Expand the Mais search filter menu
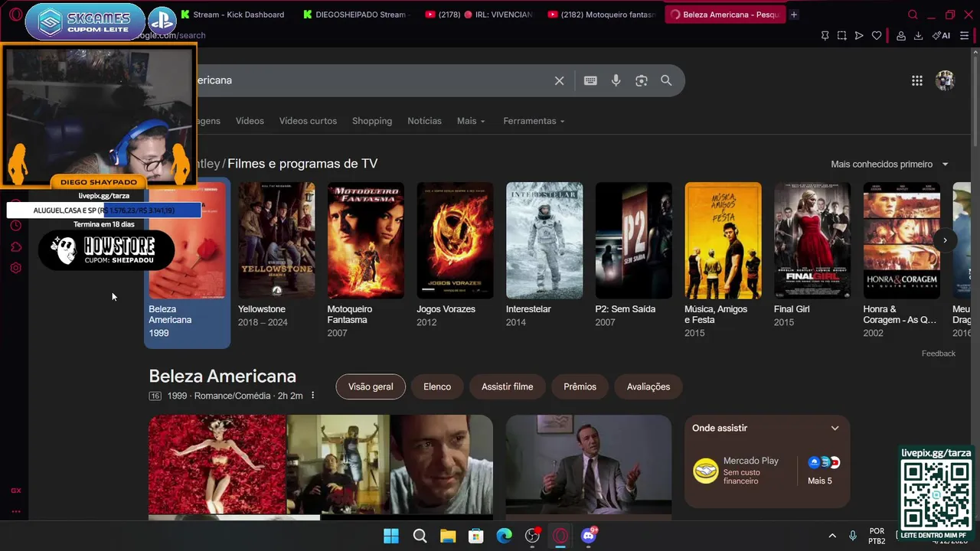 [471, 121]
